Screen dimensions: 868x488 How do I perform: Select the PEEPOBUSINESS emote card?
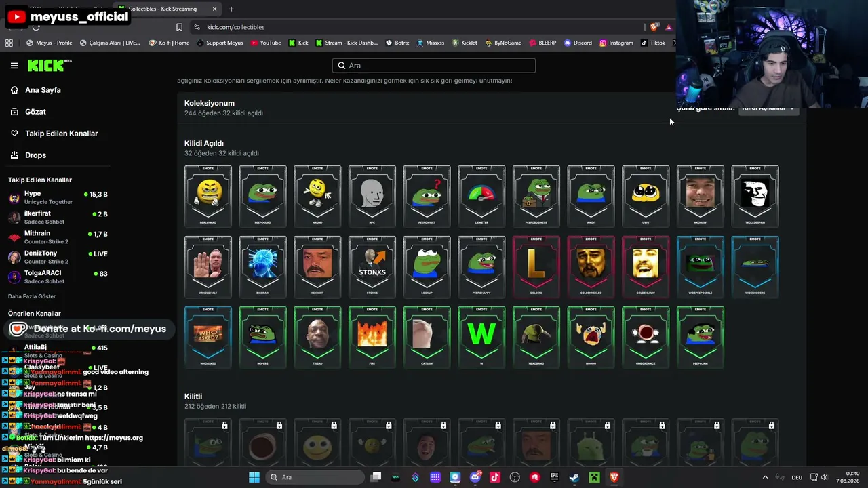point(536,197)
